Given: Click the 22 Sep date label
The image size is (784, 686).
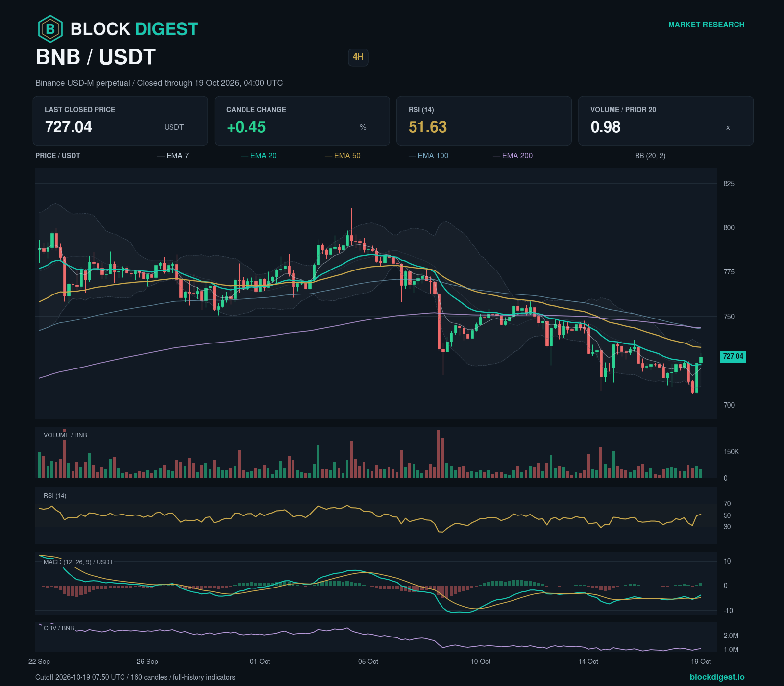Looking at the screenshot, I should (x=39, y=661).
